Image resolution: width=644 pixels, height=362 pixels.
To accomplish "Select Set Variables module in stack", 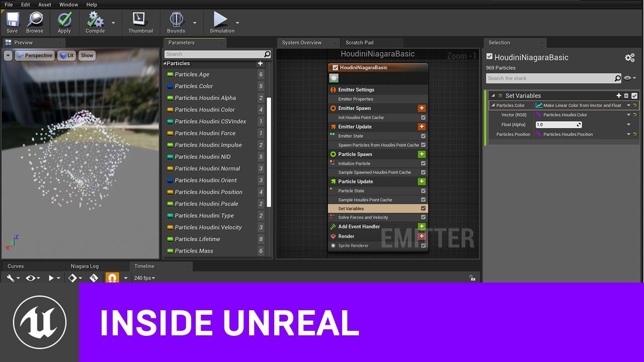I will click(378, 209).
